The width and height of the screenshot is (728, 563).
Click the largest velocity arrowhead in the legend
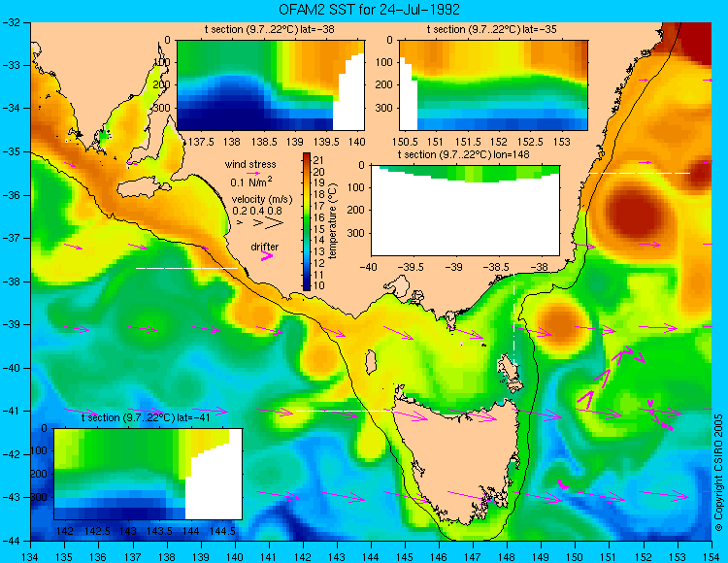274,223
